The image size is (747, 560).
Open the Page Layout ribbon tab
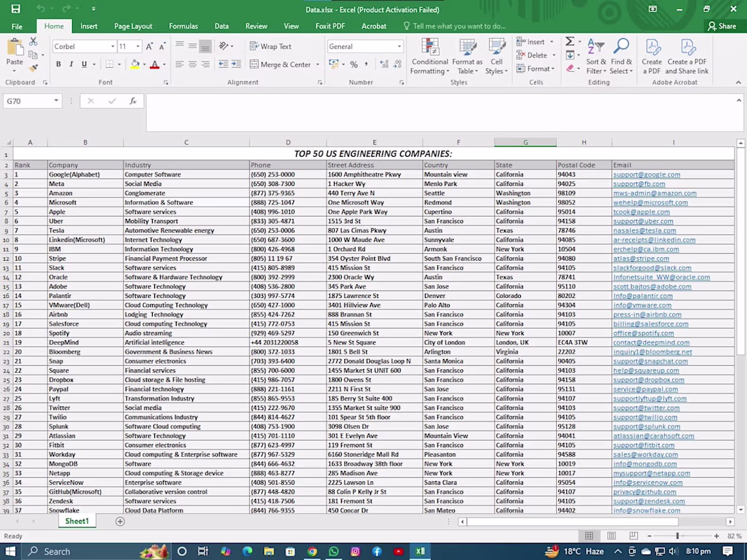(x=133, y=26)
